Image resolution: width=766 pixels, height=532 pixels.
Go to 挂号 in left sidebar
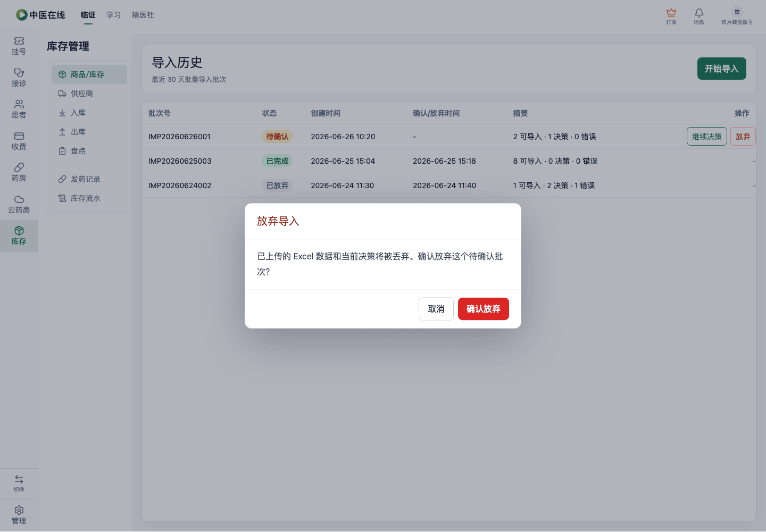(19, 46)
